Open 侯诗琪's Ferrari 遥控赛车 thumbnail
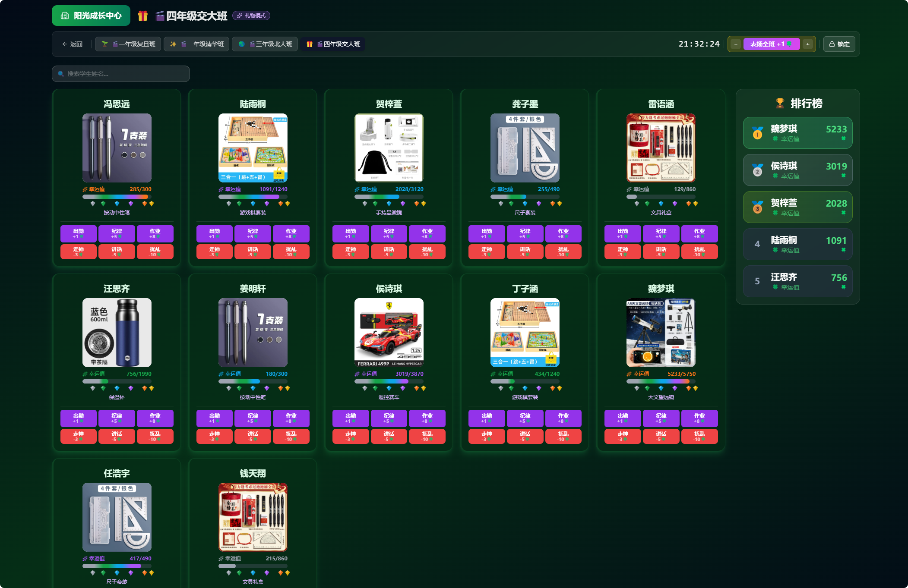 (389, 333)
